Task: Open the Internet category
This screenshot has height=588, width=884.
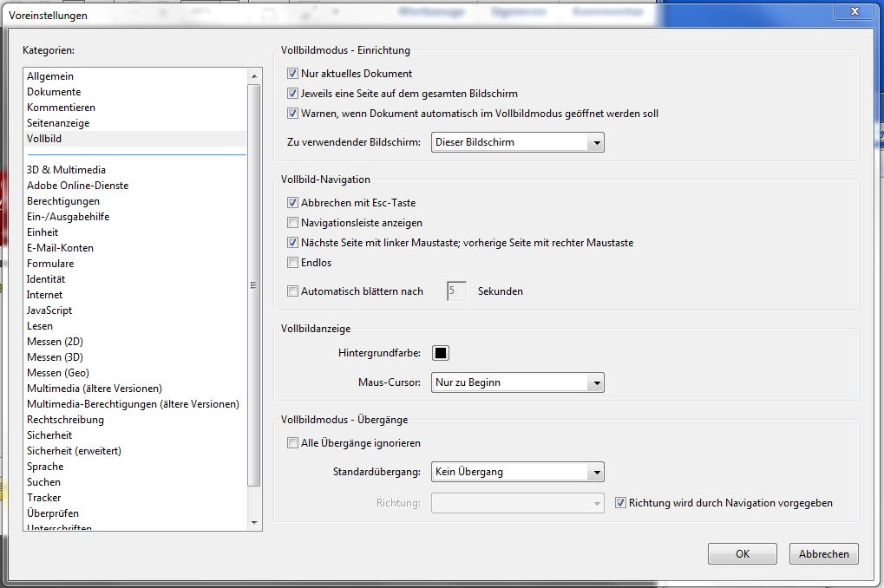Action: click(x=136, y=295)
